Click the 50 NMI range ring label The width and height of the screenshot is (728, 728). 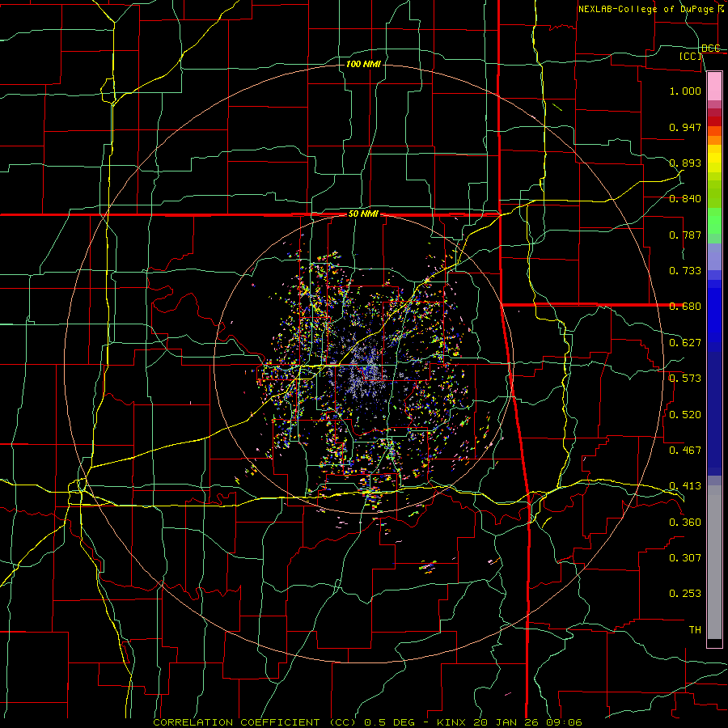pos(363,214)
